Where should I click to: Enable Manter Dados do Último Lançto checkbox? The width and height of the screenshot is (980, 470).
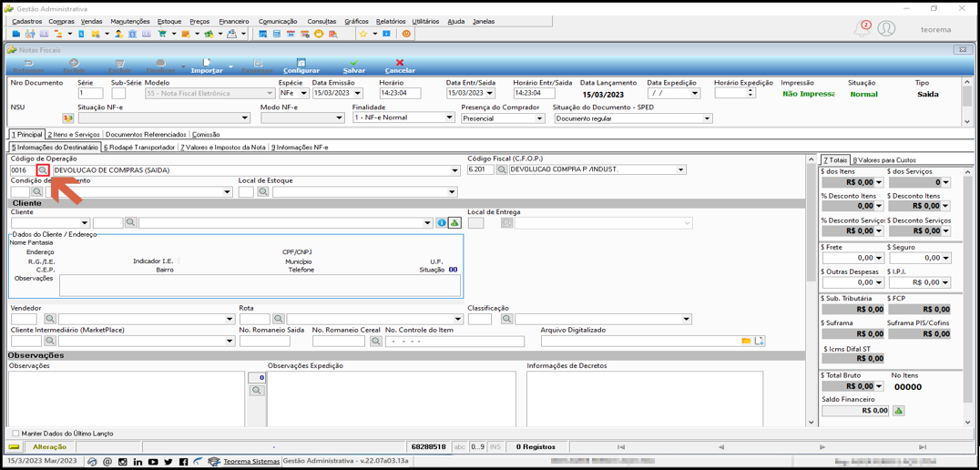[x=15, y=434]
